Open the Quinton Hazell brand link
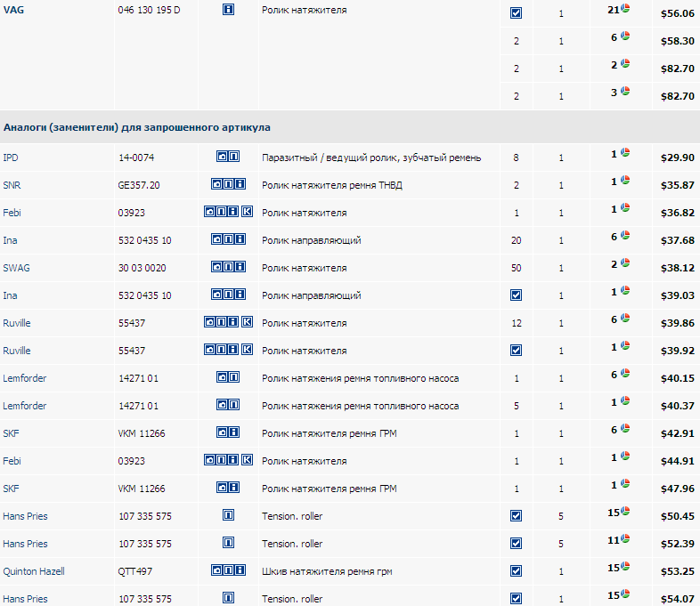Viewport: 700px width, 606px height. [34, 571]
